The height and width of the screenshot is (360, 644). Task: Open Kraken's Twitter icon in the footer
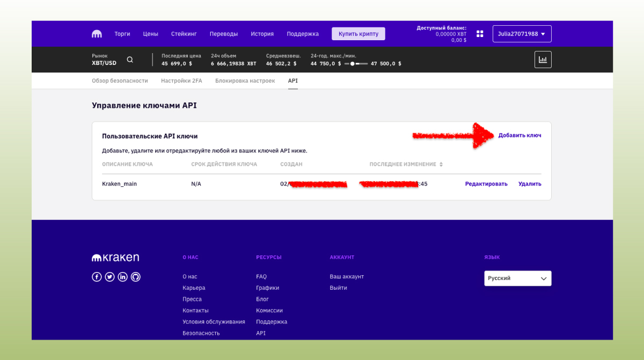pos(109,276)
